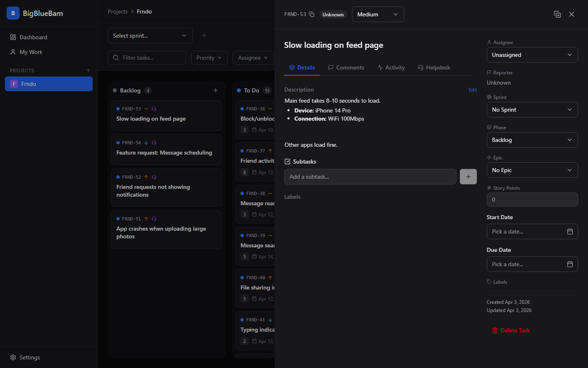Open the Start Date calendar icon
The height and width of the screenshot is (368, 588).
pos(570,231)
